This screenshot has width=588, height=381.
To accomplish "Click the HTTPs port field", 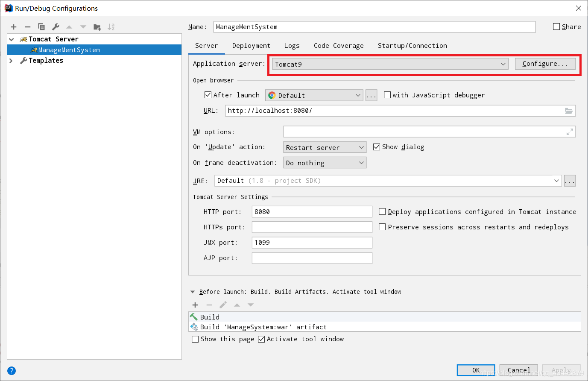I will tap(312, 227).
